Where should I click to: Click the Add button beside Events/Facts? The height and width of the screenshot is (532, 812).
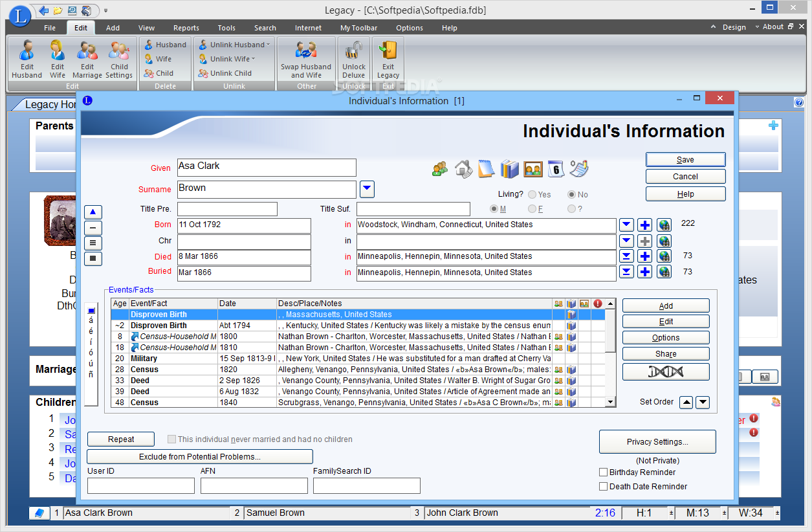(666, 306)
